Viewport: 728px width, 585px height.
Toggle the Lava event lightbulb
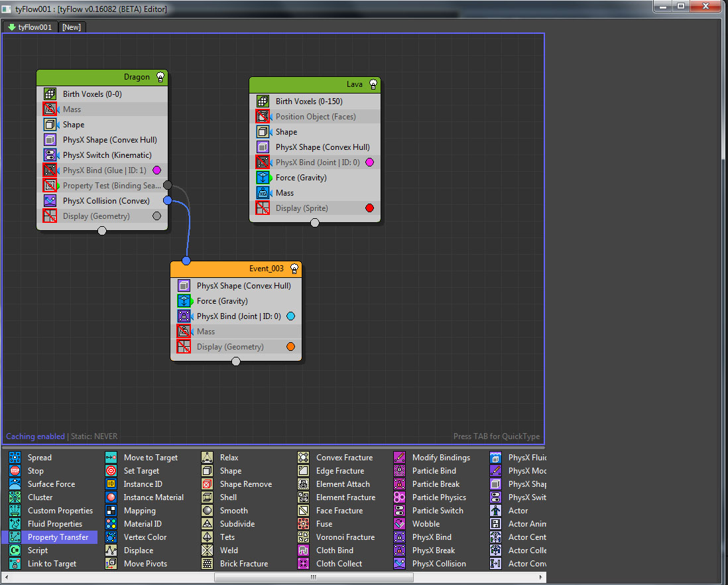373,84
